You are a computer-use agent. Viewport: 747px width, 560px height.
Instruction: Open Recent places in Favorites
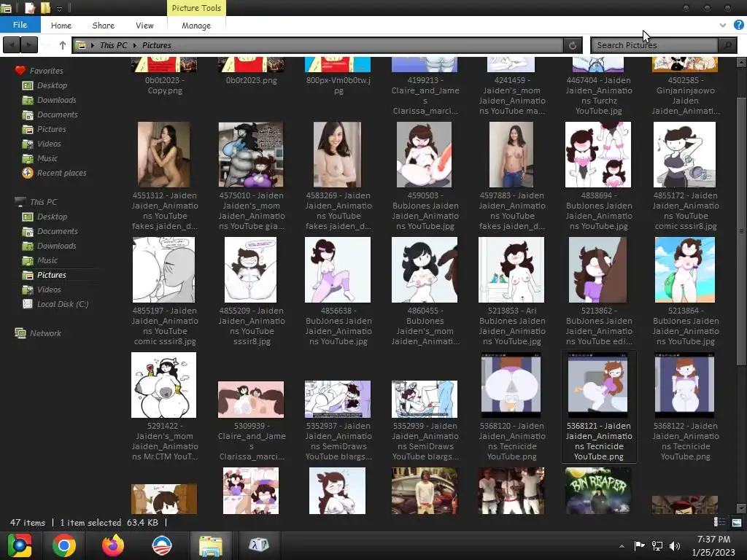(x=61, y=173)
